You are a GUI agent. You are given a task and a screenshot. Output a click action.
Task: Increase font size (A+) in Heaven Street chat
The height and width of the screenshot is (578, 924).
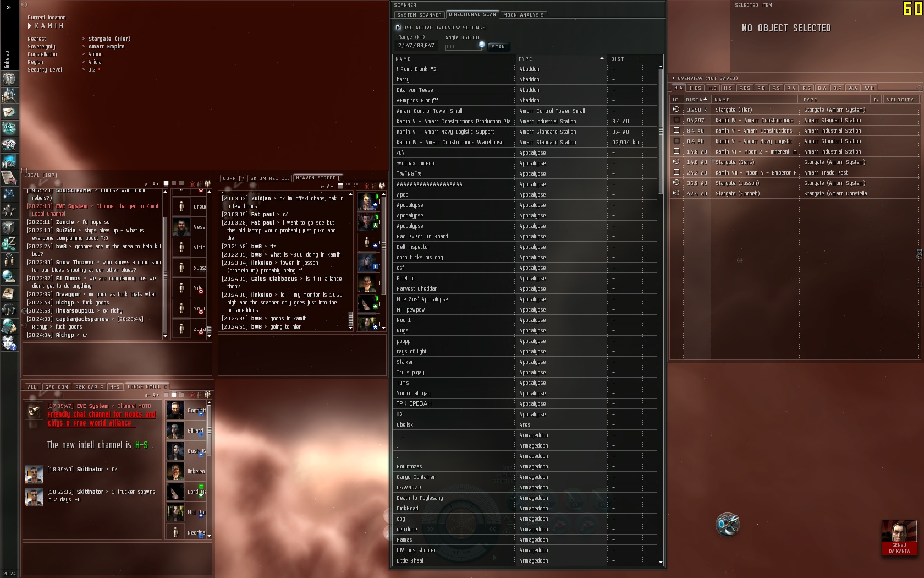330,187
